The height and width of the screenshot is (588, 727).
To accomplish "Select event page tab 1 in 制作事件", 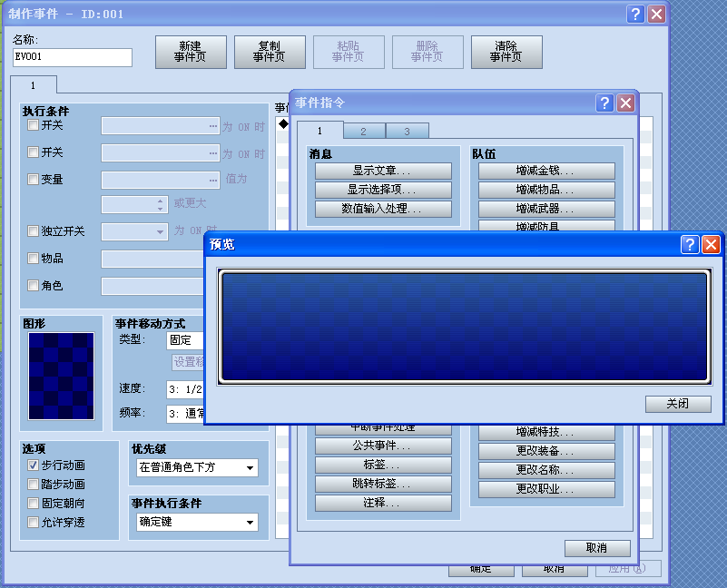I will 34,85.
